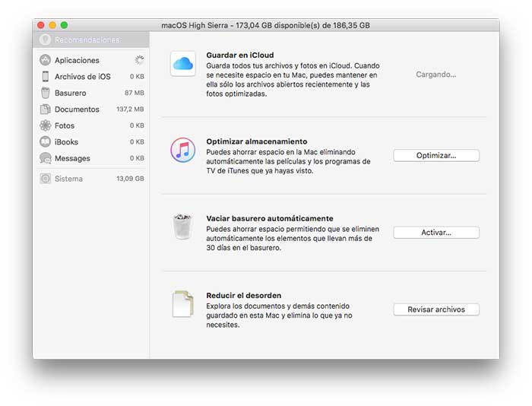Click the large trash can icon
This screenshot has width=532, height=406.
[x=183, y=227]
